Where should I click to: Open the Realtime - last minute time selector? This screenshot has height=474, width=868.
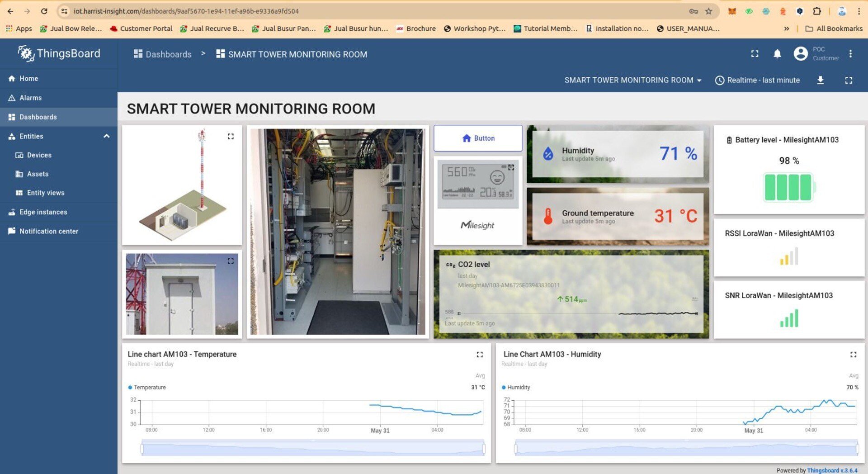pos(757,80)
